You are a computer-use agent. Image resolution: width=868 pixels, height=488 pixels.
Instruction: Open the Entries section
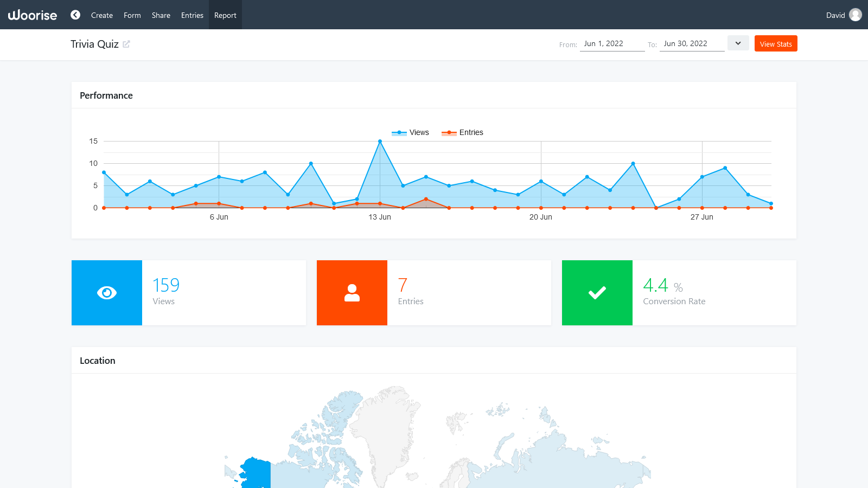[192, 15]
